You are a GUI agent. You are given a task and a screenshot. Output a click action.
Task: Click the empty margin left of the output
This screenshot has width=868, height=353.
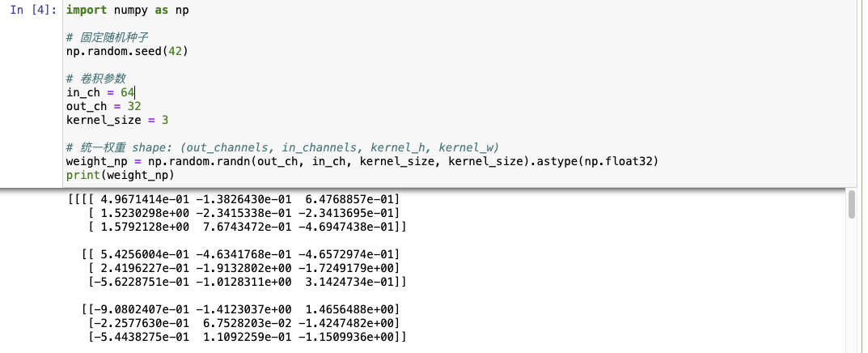pos(32,267)
